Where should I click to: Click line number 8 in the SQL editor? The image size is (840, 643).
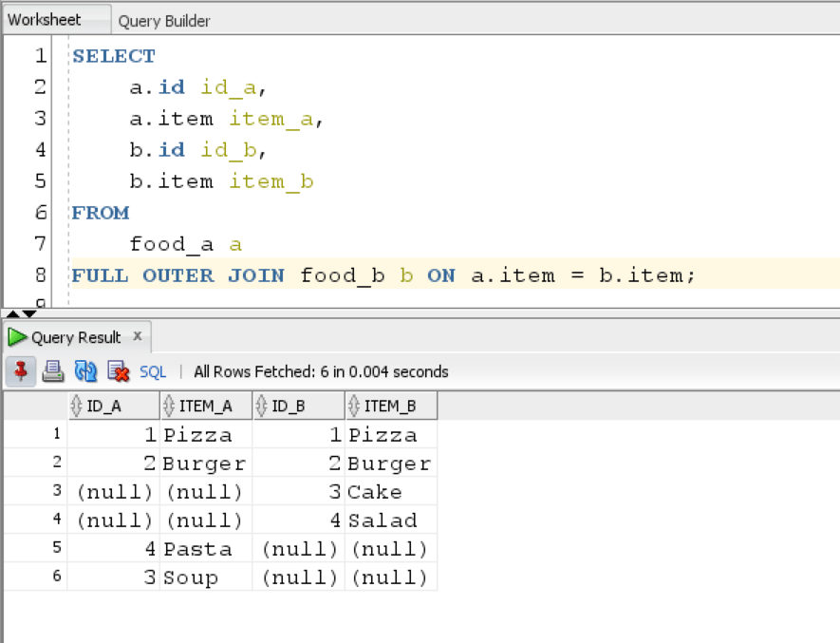(x=40, y=275)
